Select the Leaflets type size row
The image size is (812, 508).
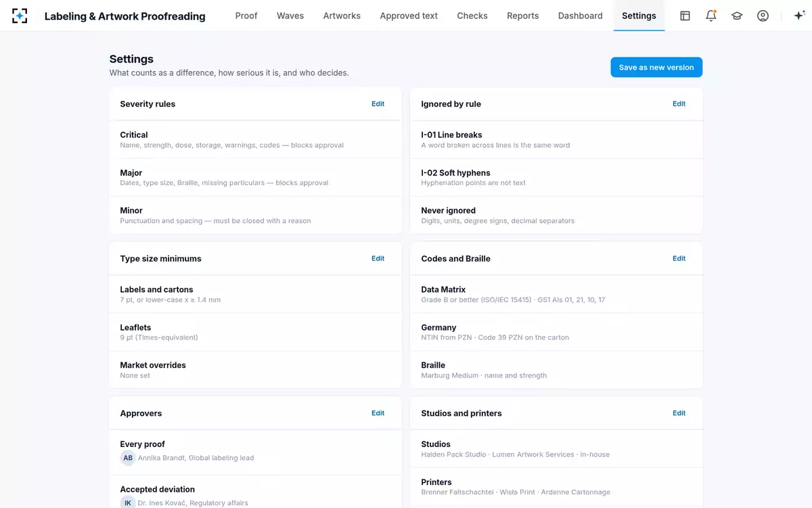point(255,332)
